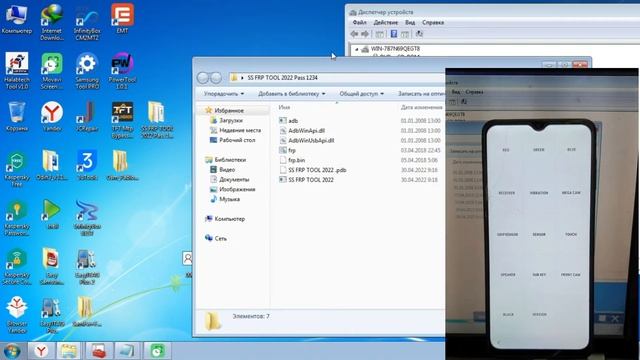The image size is (640, 360).
Task: Select the AdbWinUsbApi.dll file
Action: pyautogui.click(x=311, y=140)
